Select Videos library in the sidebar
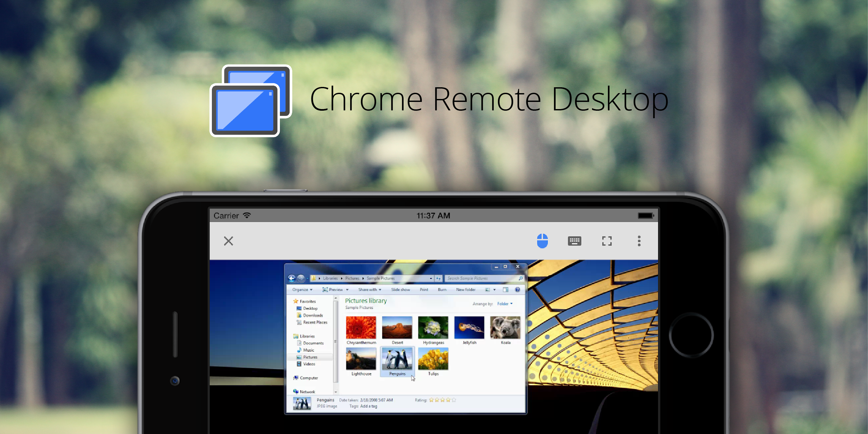 coord(306,364)
